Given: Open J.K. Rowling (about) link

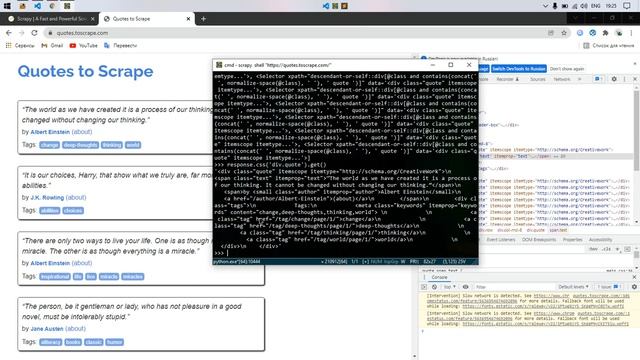Looking at the screenshot, I should pyautogui.click(x=76, y=198).
